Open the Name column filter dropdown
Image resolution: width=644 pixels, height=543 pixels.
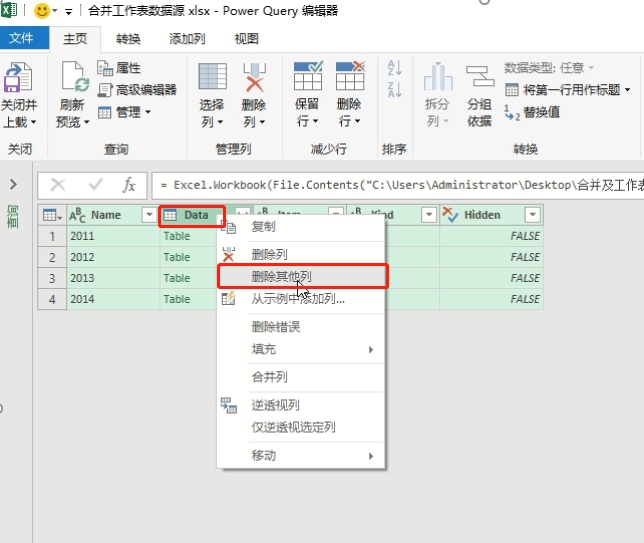click(x=149, y=214)
